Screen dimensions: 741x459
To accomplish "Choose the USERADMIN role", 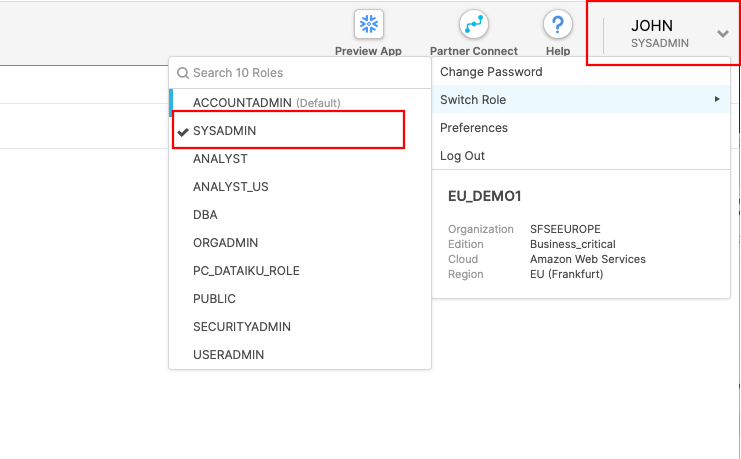I will tap(228, 355).
